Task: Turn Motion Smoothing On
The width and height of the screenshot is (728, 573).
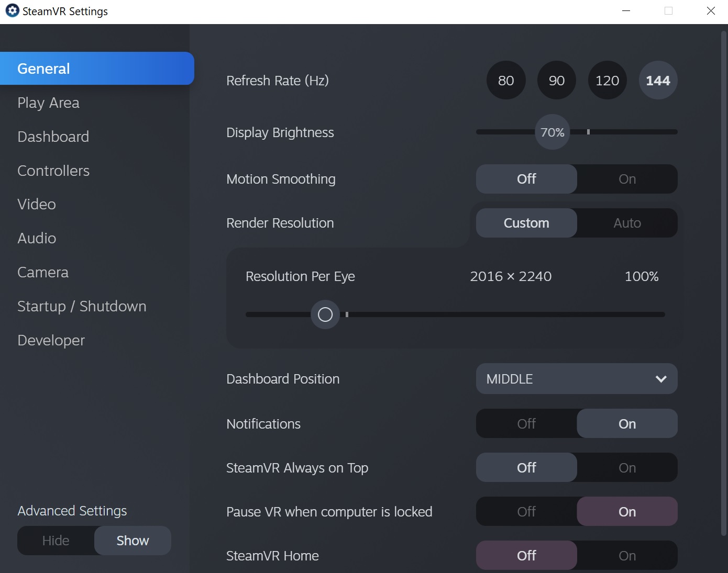Action: (627, 179)
